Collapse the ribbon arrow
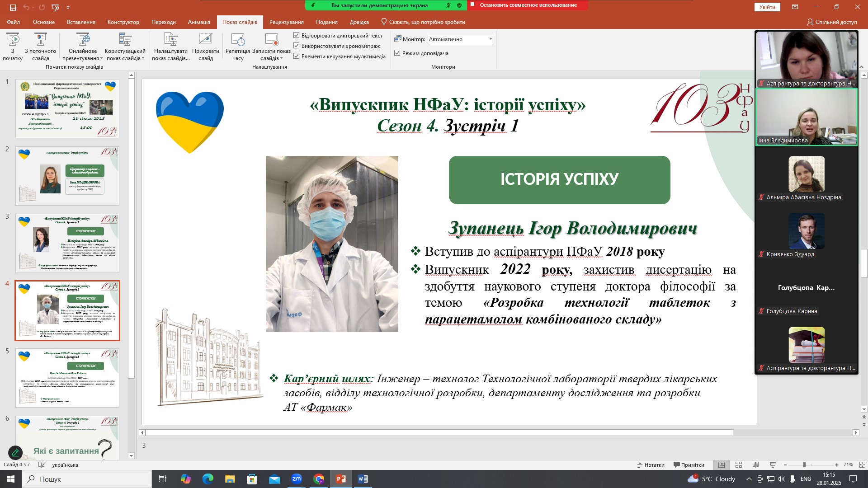 click(862, 67)
